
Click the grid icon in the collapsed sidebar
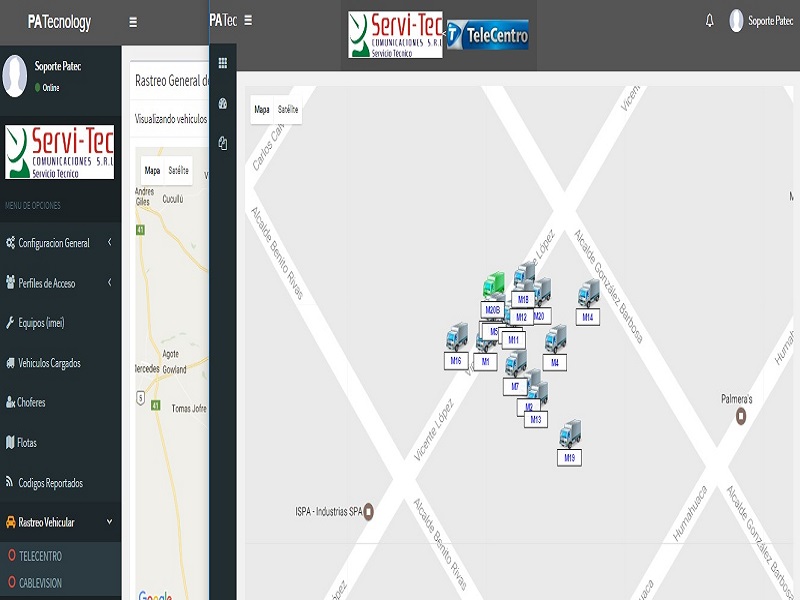click(x=222, y=63)
